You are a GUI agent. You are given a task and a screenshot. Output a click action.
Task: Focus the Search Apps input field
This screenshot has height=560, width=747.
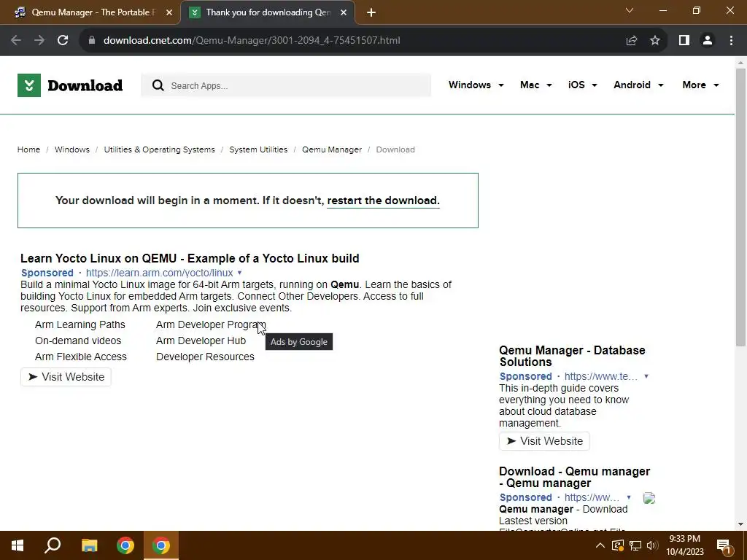click(286, 86)
